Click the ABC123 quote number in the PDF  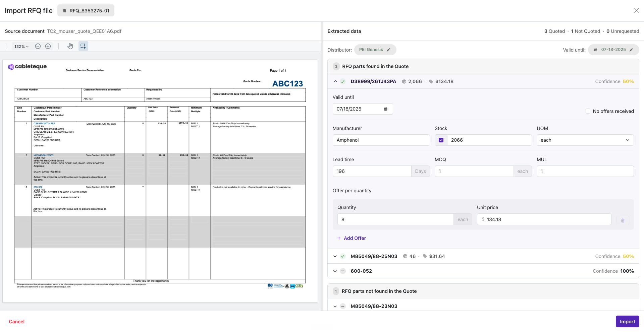coord(287,84)
